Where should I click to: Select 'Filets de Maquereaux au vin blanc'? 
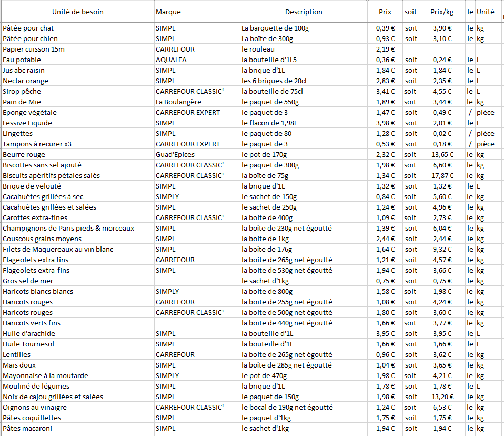[x=78, y=250]
